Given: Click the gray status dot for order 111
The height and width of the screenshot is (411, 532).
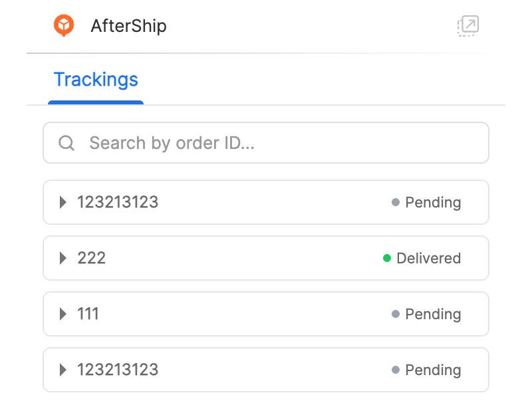Looking at the screenshot, I should (x=396, y=314).
